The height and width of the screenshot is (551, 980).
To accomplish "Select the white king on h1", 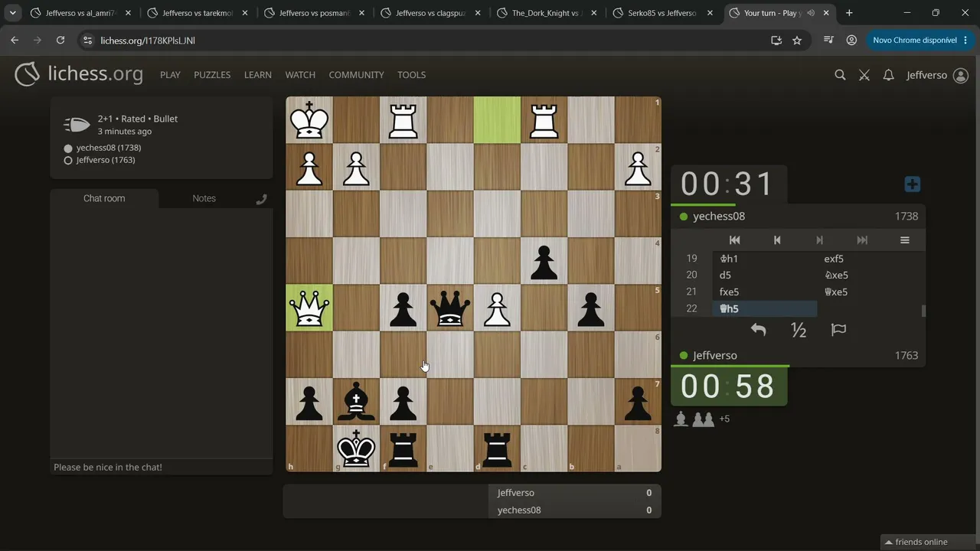I will (309, 120).
